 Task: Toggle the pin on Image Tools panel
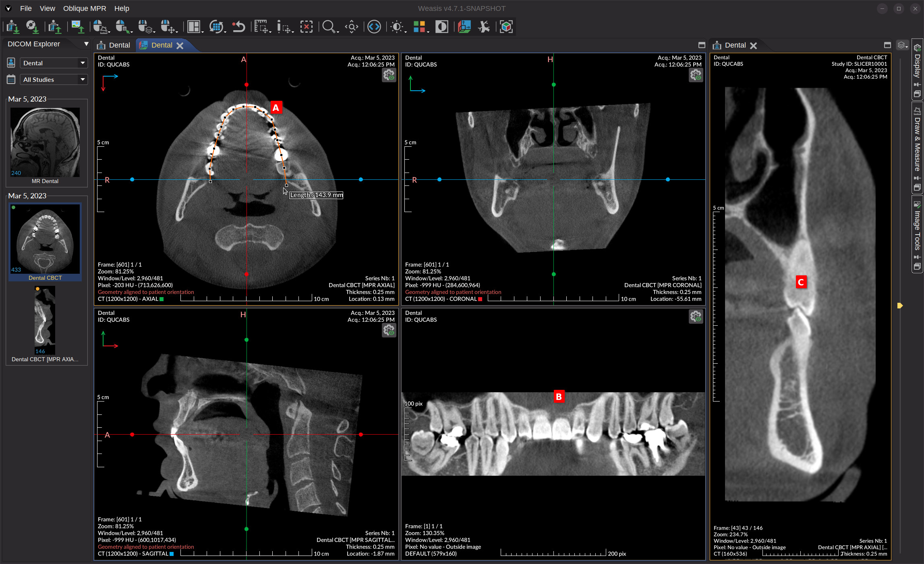tap(917, 257)
